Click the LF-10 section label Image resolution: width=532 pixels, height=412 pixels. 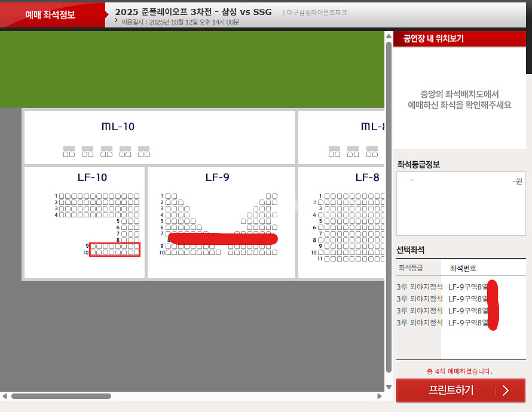(92, 177)
